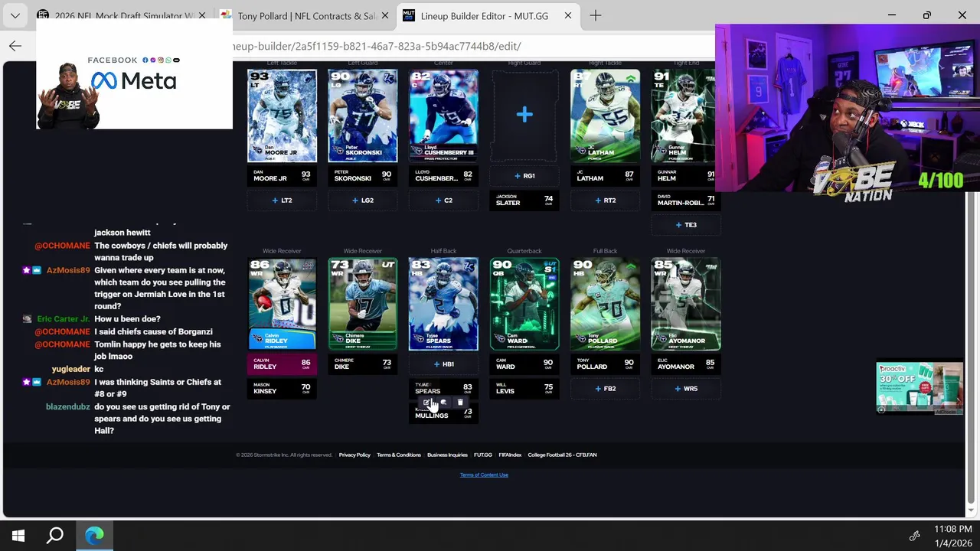Open College Football 26 - CFB.FAN link

pyautogui.click(x=562, y=455)
